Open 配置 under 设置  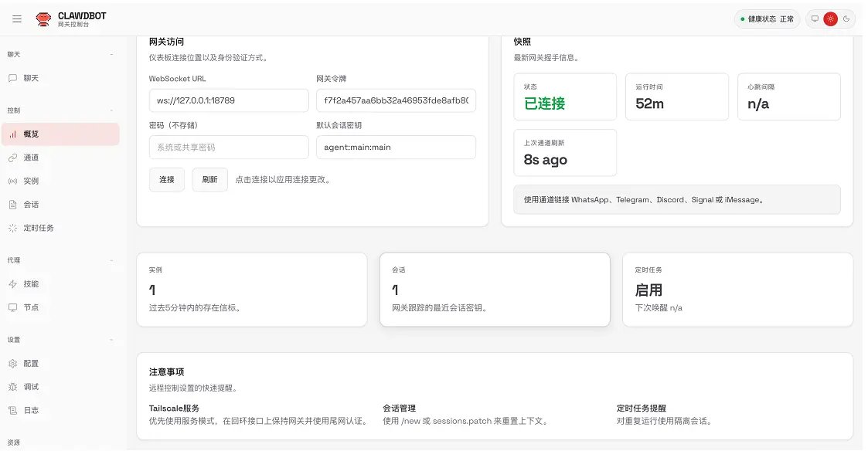coord(32,363)
